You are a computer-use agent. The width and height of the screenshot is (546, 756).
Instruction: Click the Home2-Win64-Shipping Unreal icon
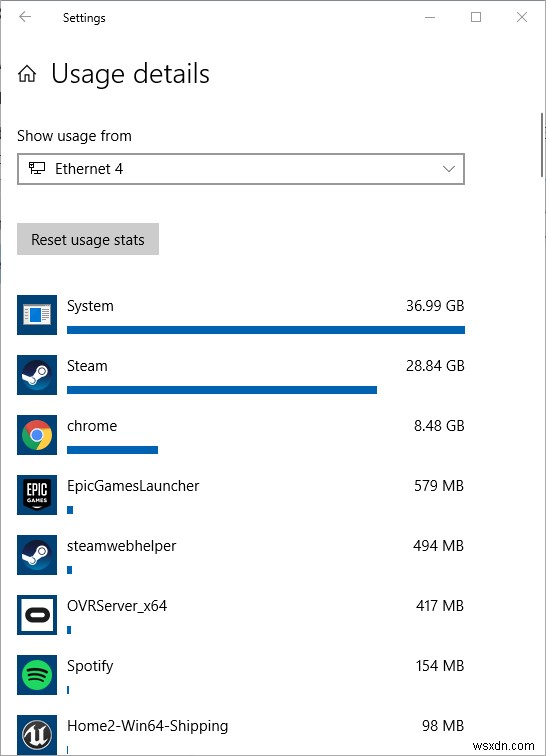(x=37, y=735)
